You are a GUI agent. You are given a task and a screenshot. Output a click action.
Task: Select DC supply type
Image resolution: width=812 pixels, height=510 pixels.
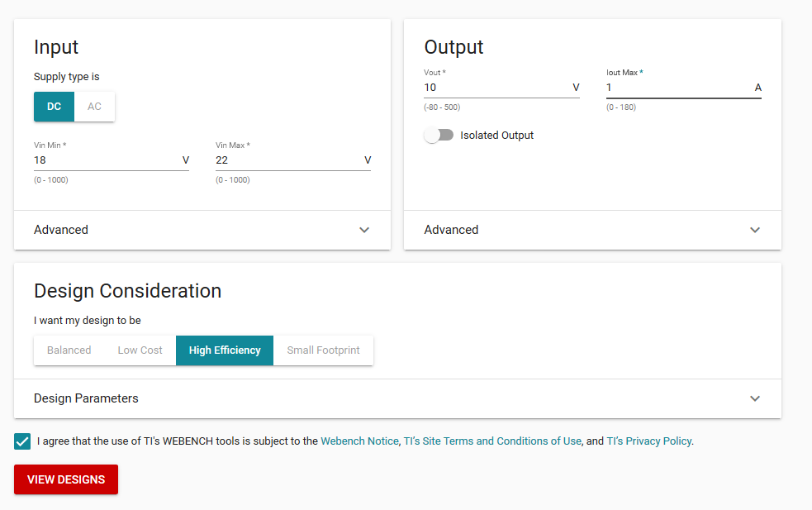54,107
